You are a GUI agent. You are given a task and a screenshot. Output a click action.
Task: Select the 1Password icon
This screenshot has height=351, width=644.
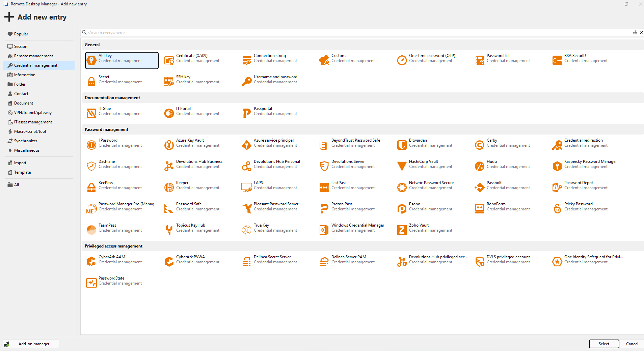pos(91,145)
